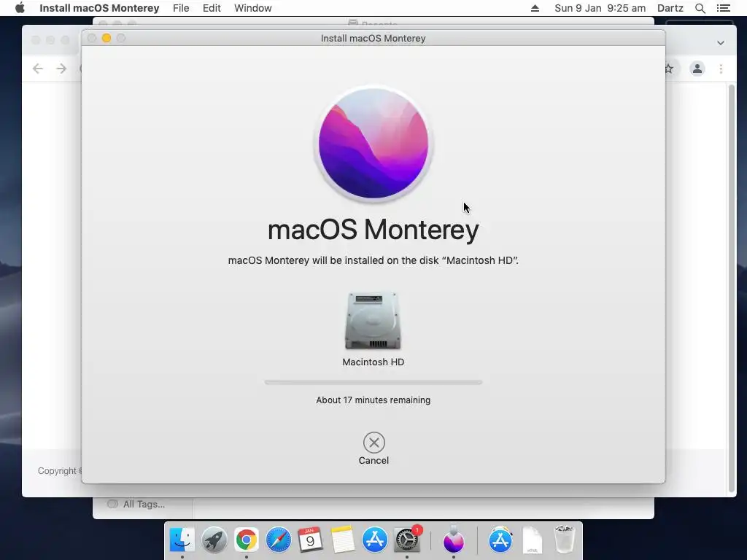Open Spotlight search in menu bar
The width and height of the screenshot is (747, 560).
[x=700, y=8]
